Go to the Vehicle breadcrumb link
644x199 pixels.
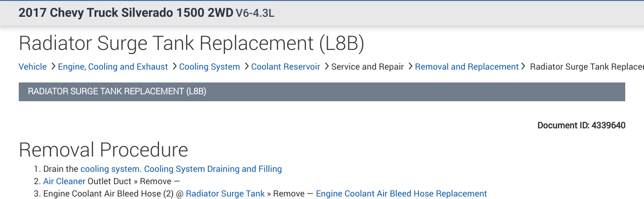(33, 67)
